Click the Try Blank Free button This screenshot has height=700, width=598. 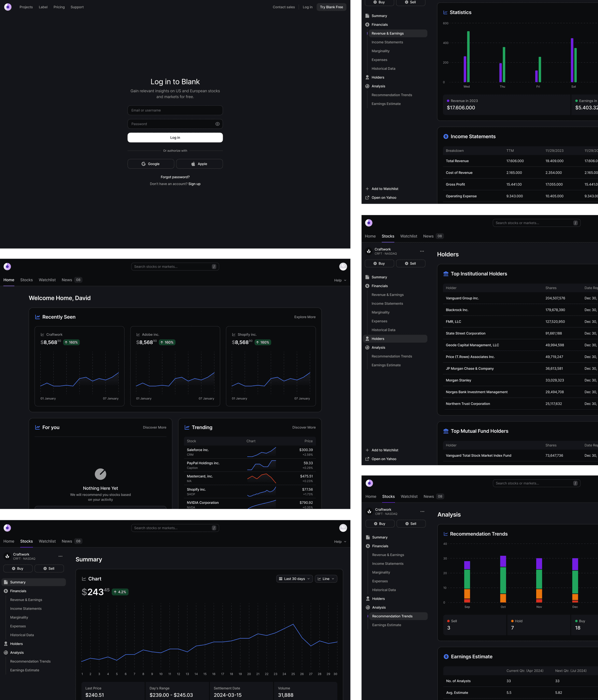pyautogui.click(x=331, y=7)
